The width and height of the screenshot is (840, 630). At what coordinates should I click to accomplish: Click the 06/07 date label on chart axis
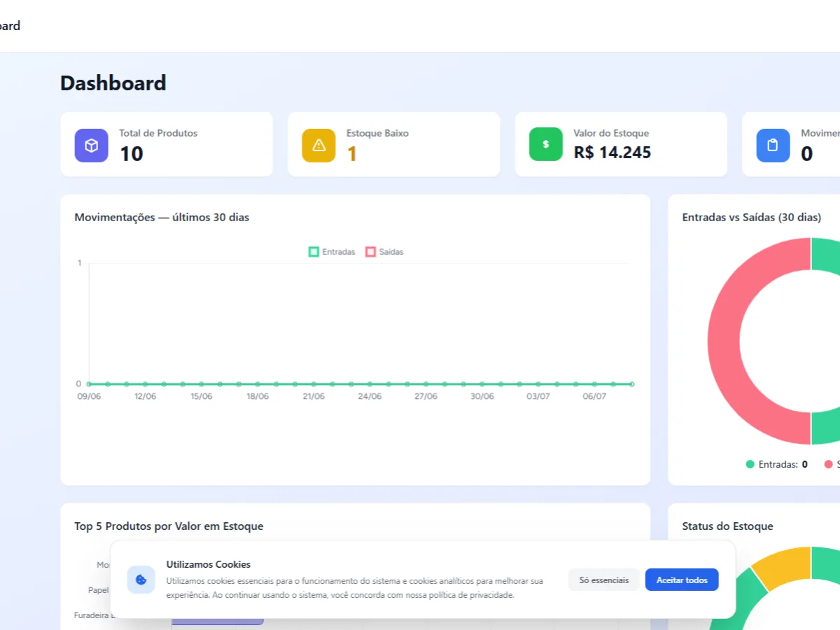tap(594, 396)
